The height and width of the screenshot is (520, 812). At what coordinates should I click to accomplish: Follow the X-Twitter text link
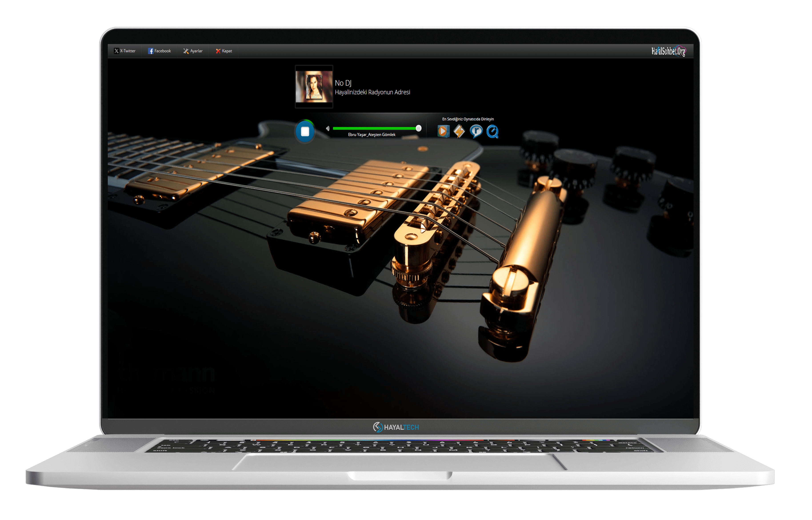click(x=128, y=51)
